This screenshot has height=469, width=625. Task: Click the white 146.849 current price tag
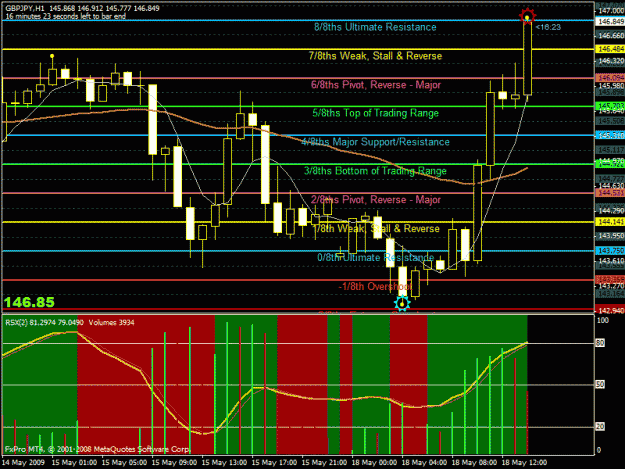(610, 22)
